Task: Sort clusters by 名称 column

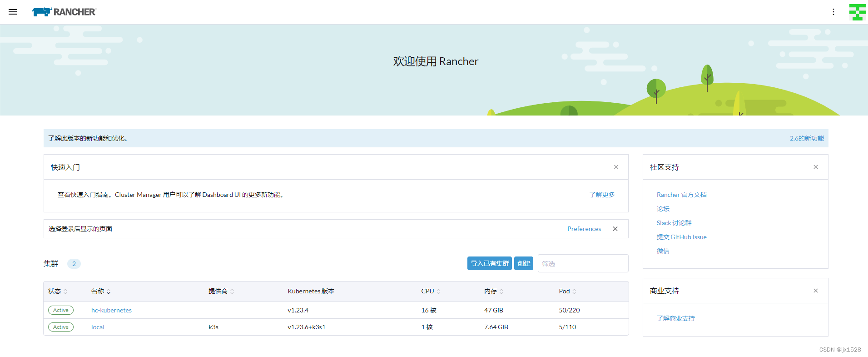Action: (x=101, y=291)
